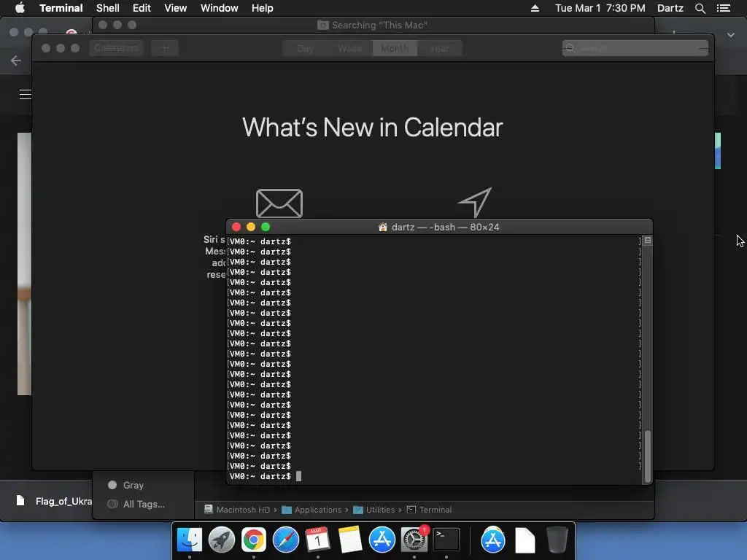Viewport: 747px width, 560px height.
Task: Open the Window menu
Action: pyautogui.click(x=219, y=8)
